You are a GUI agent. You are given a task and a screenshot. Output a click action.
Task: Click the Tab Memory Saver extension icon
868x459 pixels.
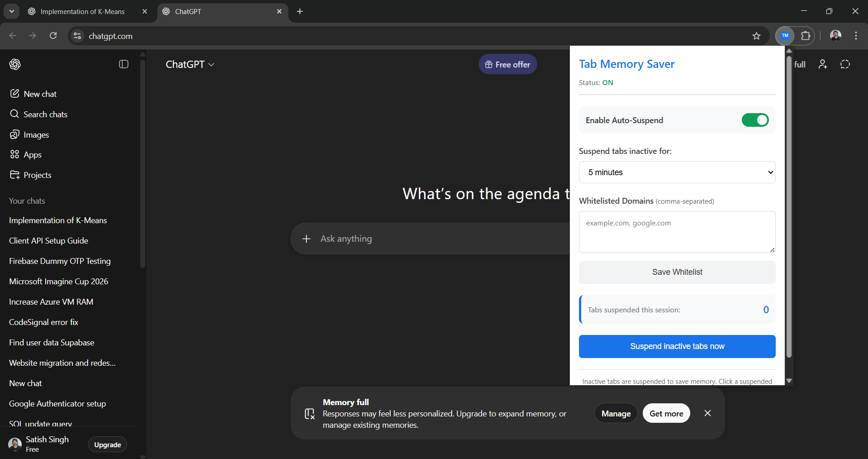point(785,36)
